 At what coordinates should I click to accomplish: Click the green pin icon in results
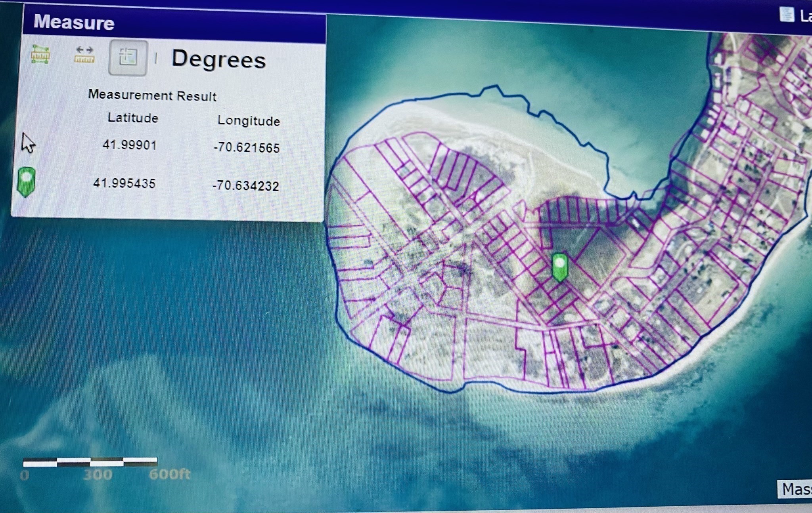27,182
